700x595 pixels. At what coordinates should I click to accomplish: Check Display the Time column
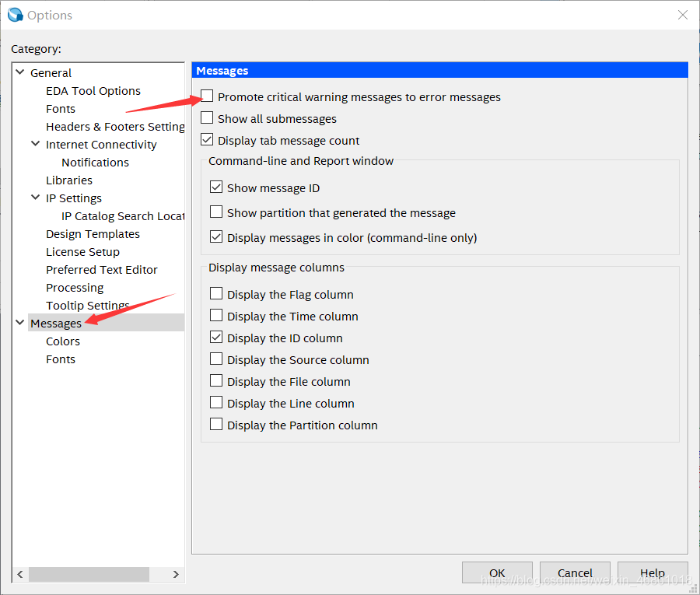tap(216, 316)
